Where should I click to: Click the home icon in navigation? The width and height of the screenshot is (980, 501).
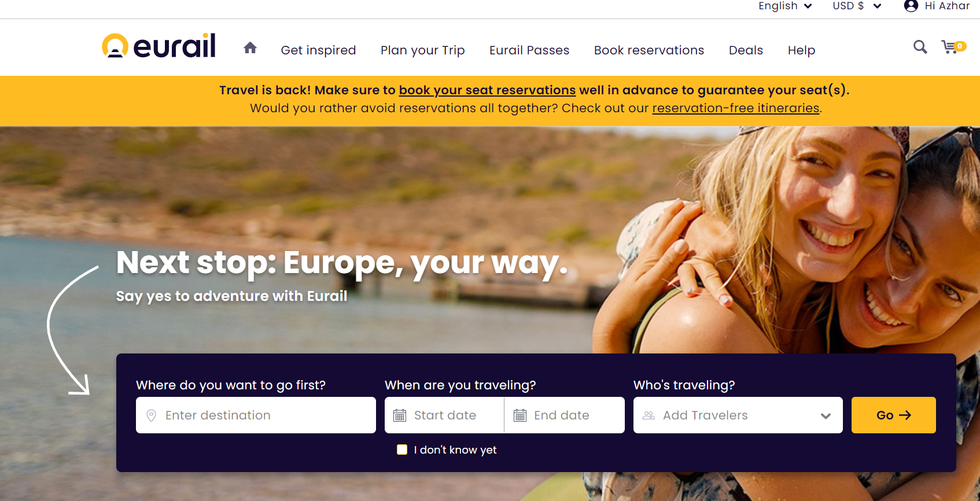(x=250, y=48)
